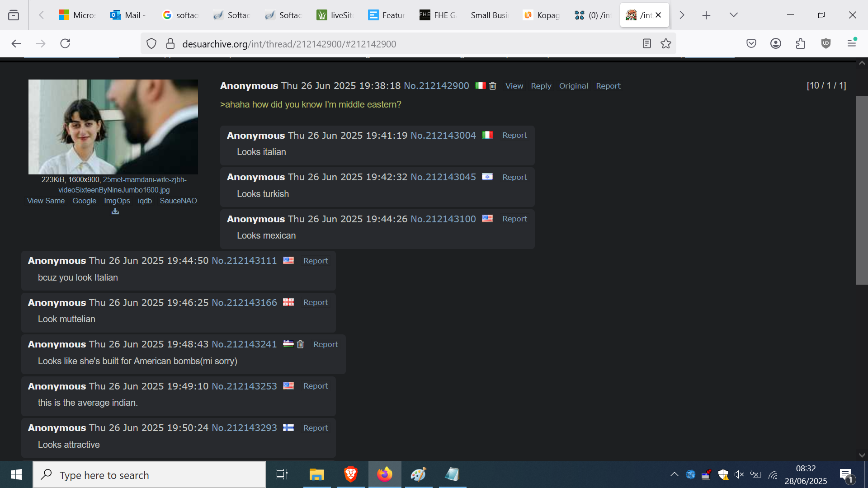Click the taskbar clock showing 08:32
This screenshot has width=868, height=488.
pos(806,474)
